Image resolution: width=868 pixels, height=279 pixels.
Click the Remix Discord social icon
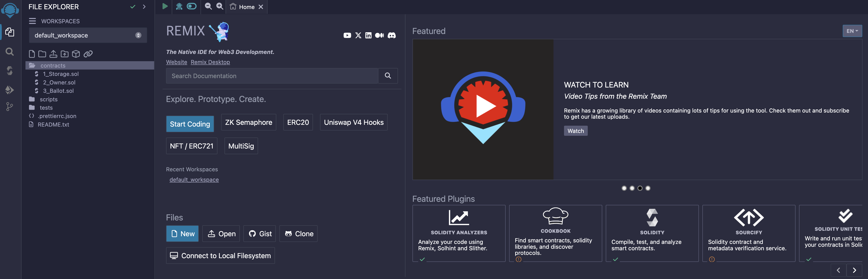[x=391, y=35]
